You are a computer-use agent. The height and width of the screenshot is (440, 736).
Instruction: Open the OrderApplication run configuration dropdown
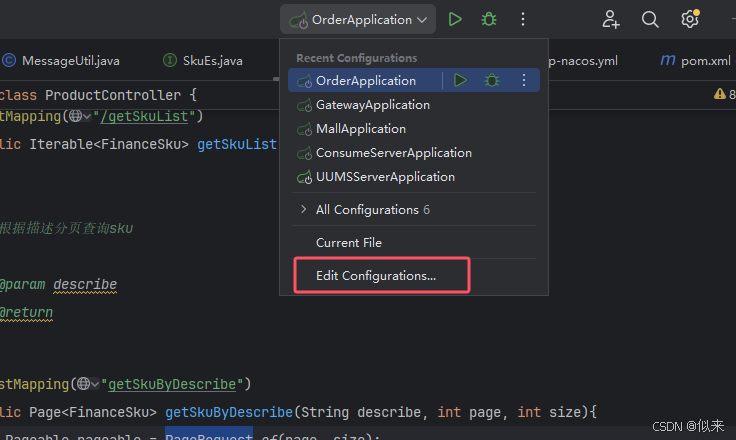[358, 20]
